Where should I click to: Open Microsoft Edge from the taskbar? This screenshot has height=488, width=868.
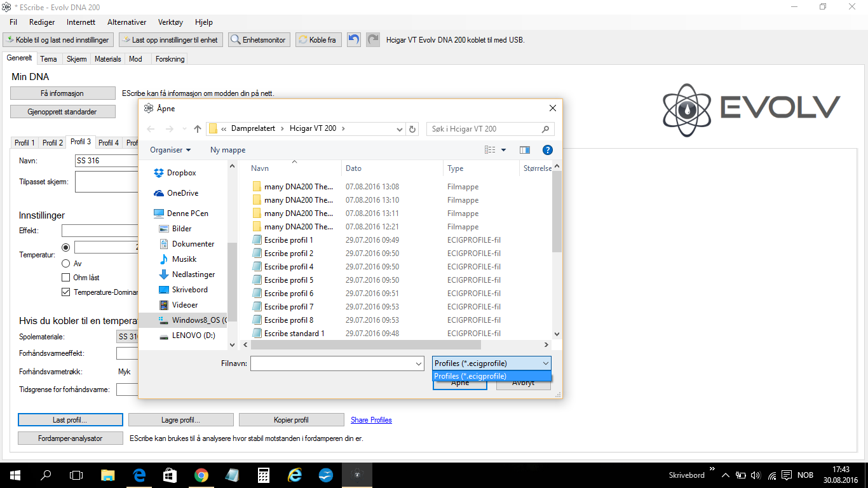(x=139, y=475)
